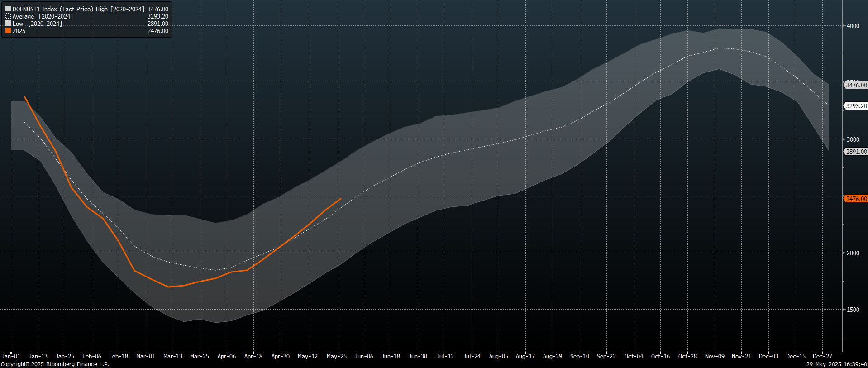Click the May-25 date label

[337, 356]
